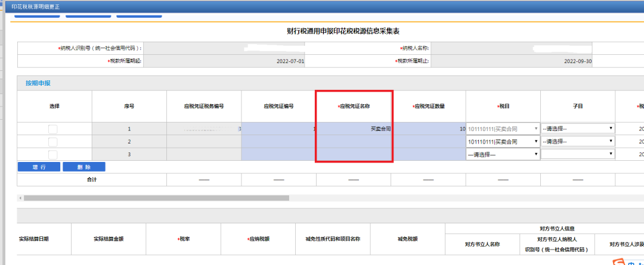Click the 对方书立人名称 column header
The width and height of the screenshot is (644, 265).
pyautogui.click(x=482, y=244)
